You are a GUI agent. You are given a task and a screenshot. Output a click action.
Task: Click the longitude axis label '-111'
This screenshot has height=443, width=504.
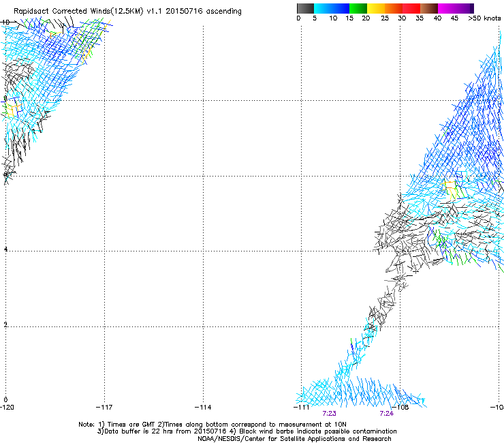tap(302, 408)
